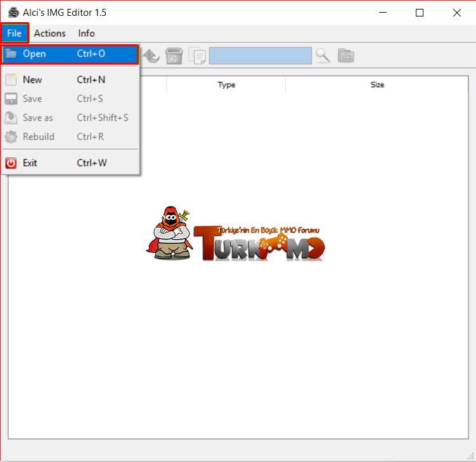Click the magnifying glass search icon
Viewport: 476px width, 462px height.
(323, 56)
